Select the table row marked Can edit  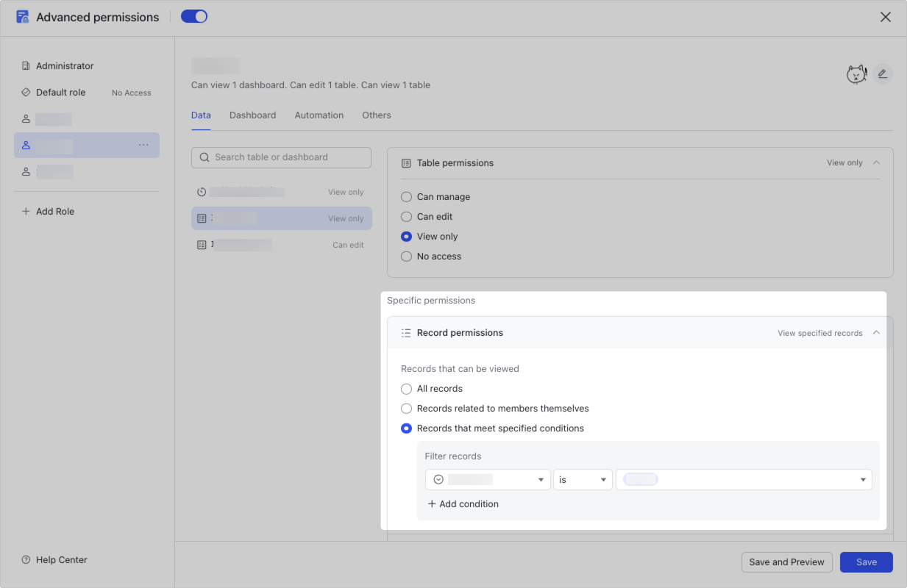pyautogui.click(x=281, y=245)
